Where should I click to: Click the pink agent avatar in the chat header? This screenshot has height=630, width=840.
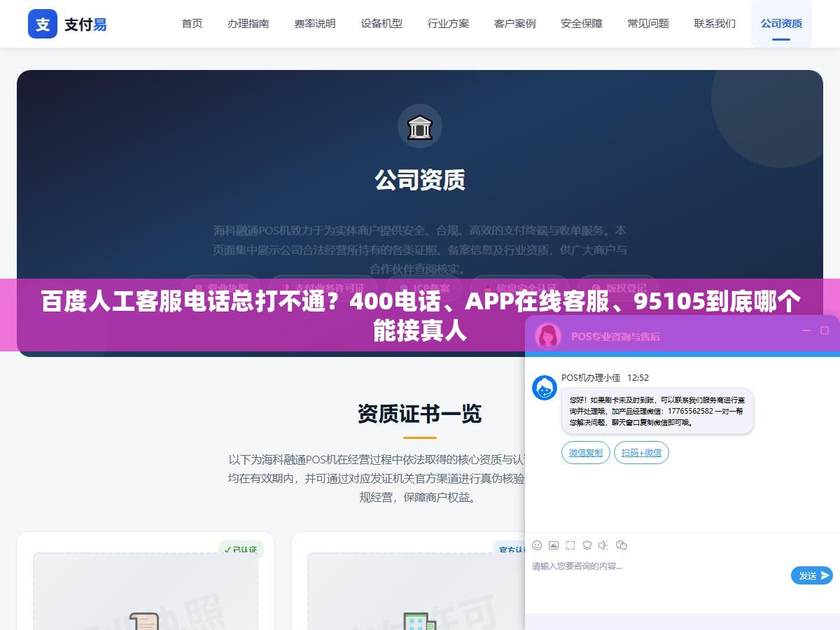pos(548,335)
